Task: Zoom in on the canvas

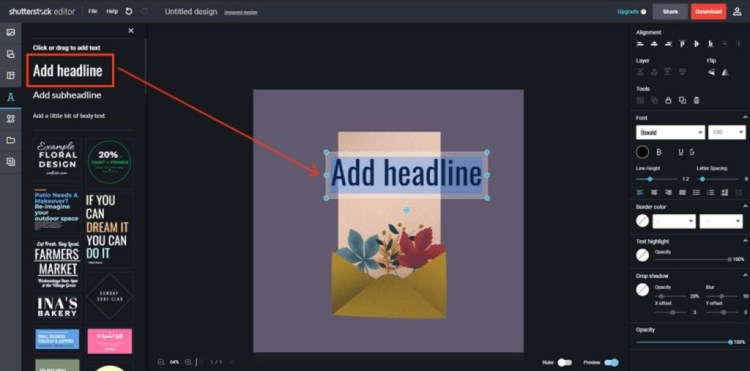Action: (188, 362)
